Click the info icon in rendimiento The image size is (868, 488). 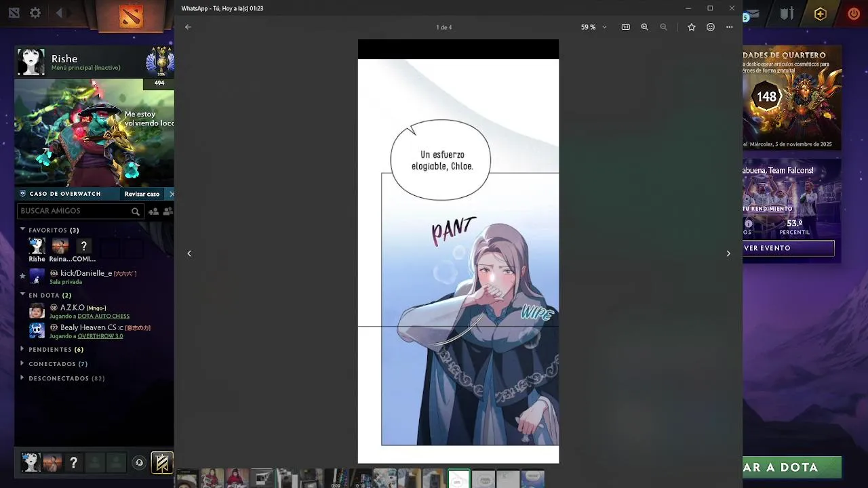[x=749, y=224]
